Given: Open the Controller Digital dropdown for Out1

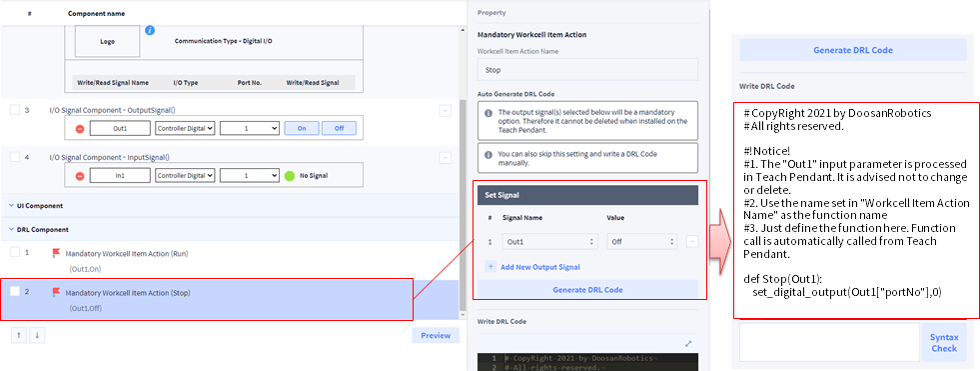Looking at the screenshot, I should (x=185, y=128).
